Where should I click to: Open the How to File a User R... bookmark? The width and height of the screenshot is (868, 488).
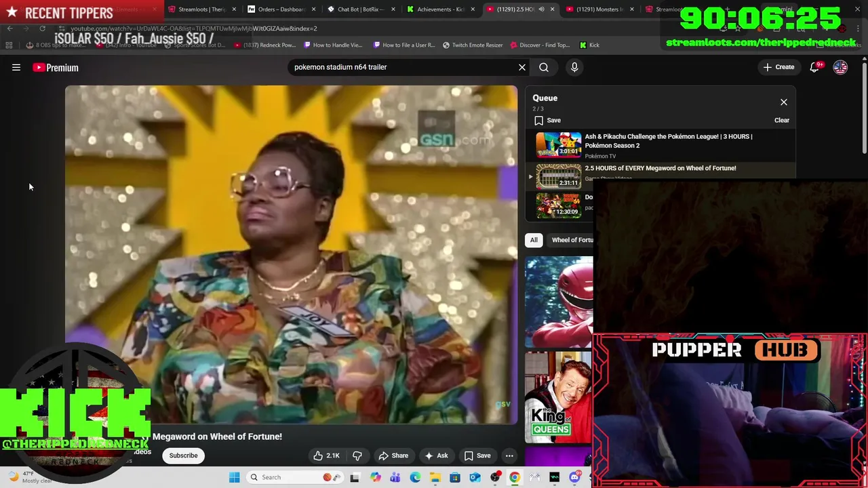click(x=404, y=45)
